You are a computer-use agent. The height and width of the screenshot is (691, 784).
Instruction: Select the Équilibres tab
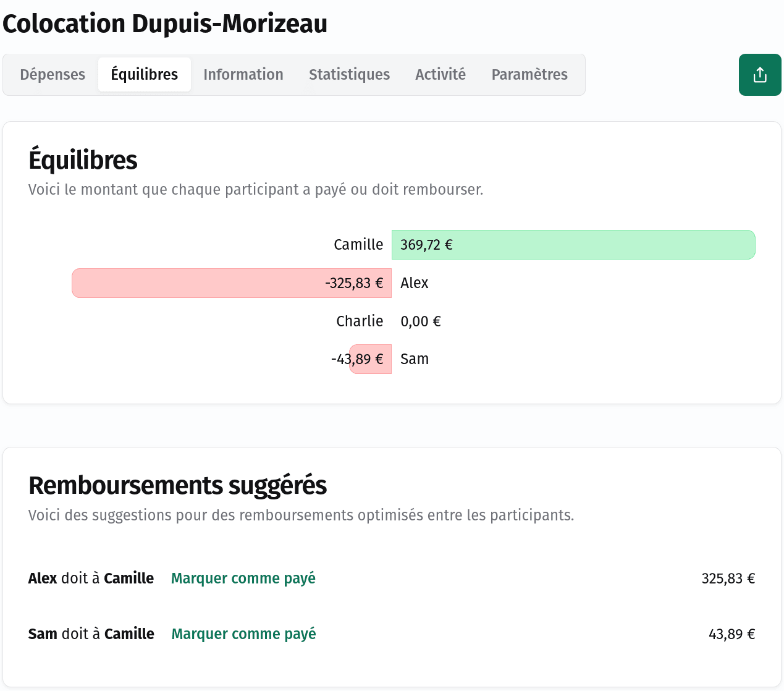tap(144, 75)
